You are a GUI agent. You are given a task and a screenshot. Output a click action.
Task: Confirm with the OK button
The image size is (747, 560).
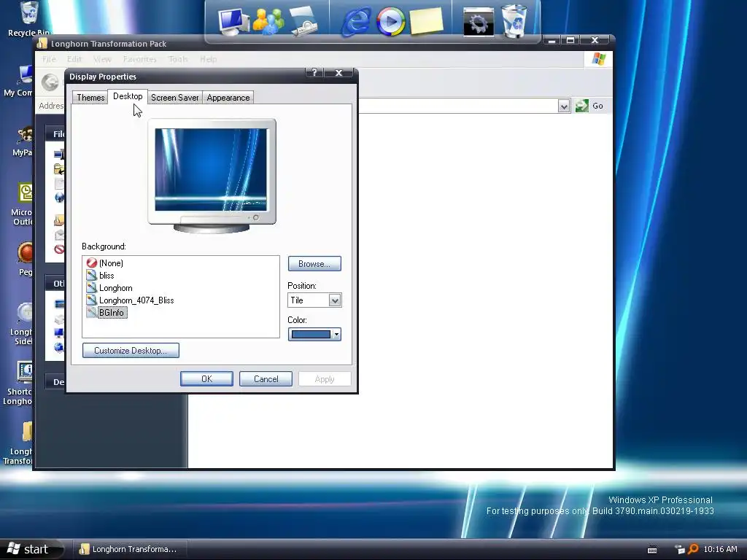(206, 379)
